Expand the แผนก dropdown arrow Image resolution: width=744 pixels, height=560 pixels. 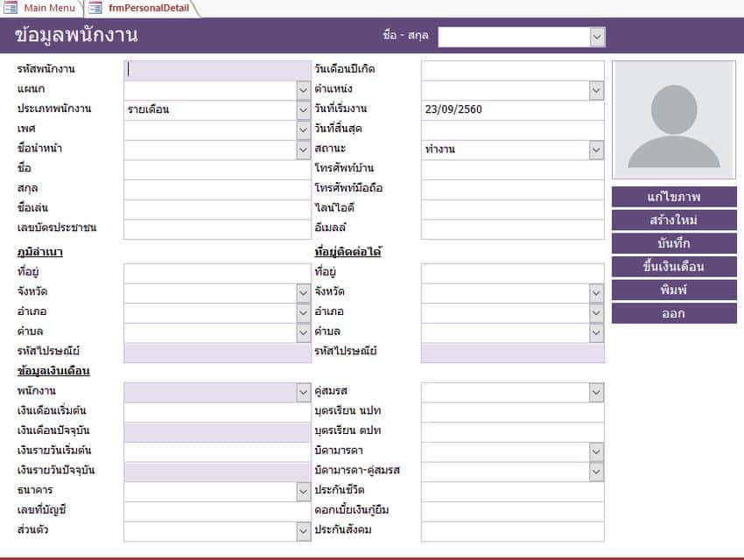tap(303, 90)
